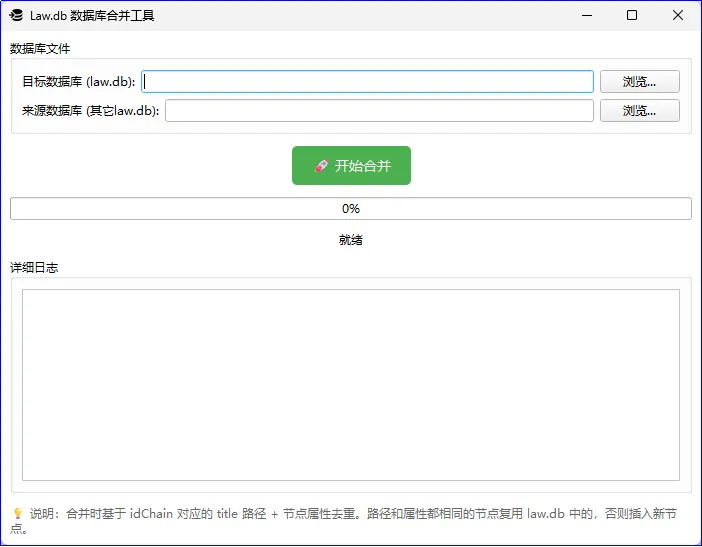This screenshot has width=702, height=547.
Task: Click the 0% progress bar
Action: pyautogui.click(x=351, y=209)
